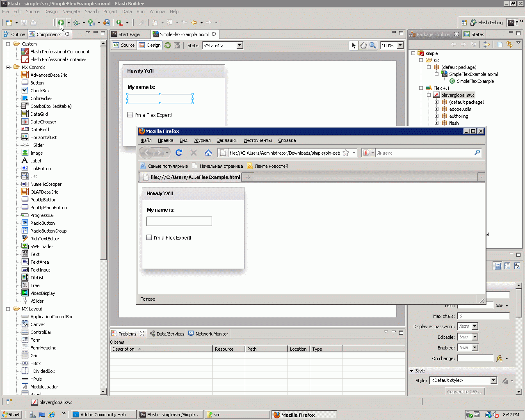Click the Refresh icon next to Design button
The height and width of the screenshot is (420, 525).
(168, 46)
